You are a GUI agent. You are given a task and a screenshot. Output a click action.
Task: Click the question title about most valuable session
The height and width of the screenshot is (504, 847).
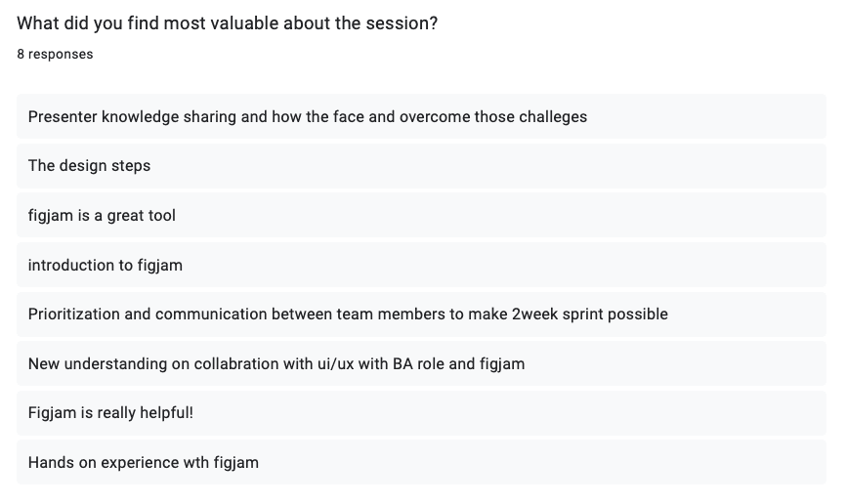(x=227, y=23)
